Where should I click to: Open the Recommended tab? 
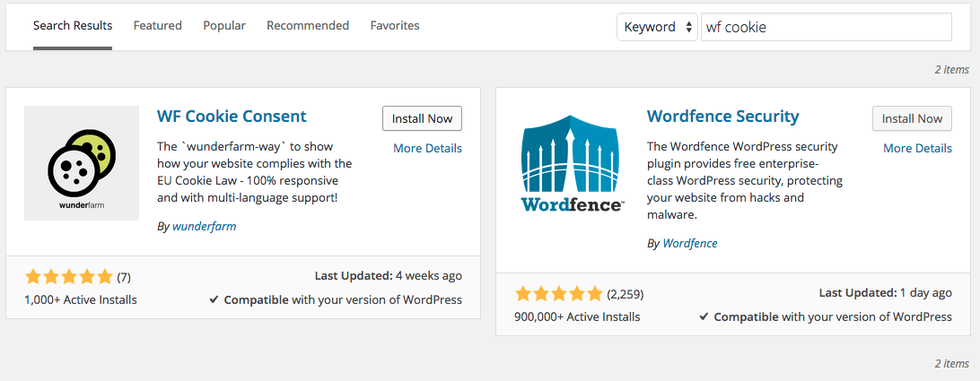[x=308, y=26]
